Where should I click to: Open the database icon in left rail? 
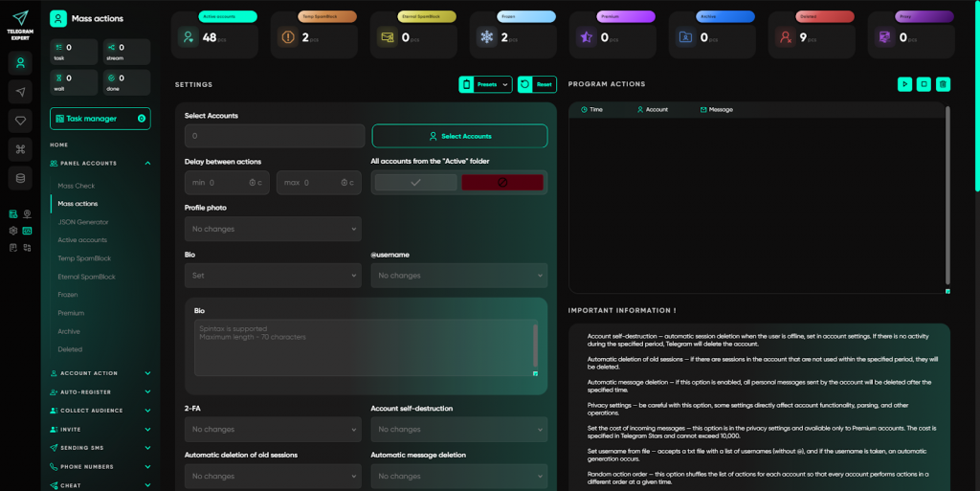coord(20,178)
